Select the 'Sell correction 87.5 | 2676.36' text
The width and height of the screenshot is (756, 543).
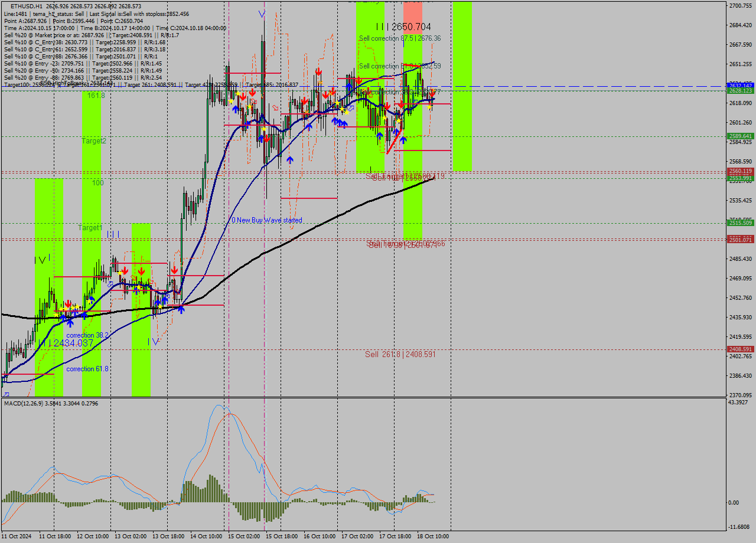coord(400,38)
